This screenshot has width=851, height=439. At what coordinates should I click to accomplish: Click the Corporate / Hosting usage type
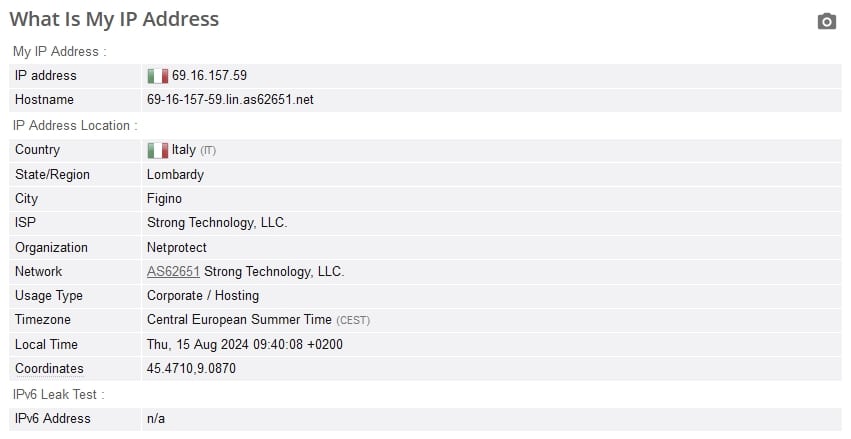203,296
